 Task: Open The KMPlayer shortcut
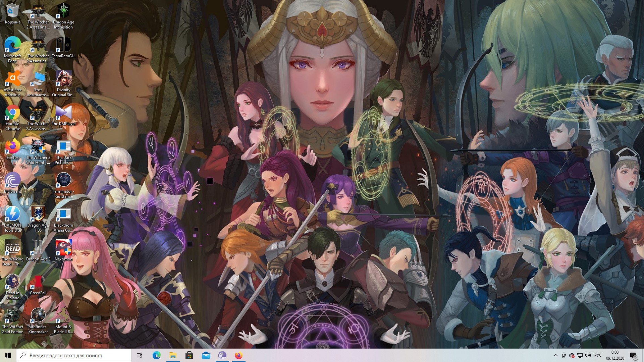coord(63,114)
